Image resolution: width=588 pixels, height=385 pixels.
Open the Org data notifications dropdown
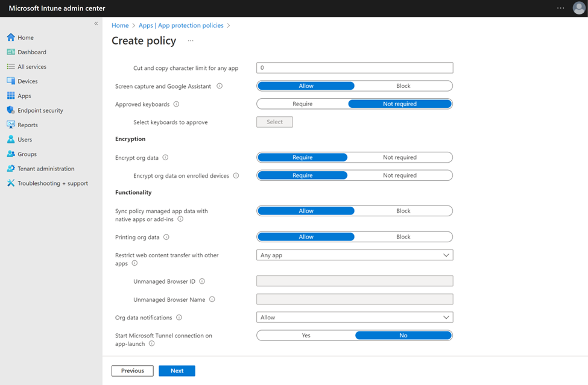(354, 317)
